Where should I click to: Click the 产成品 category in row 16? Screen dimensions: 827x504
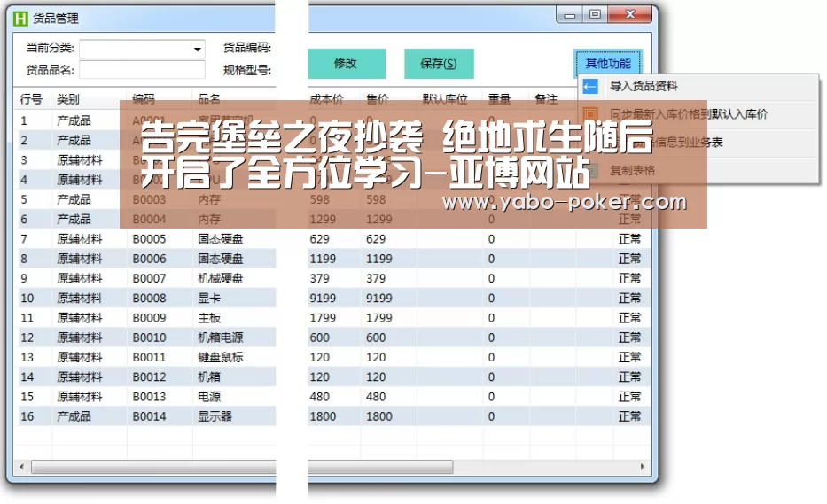point(74,416)
